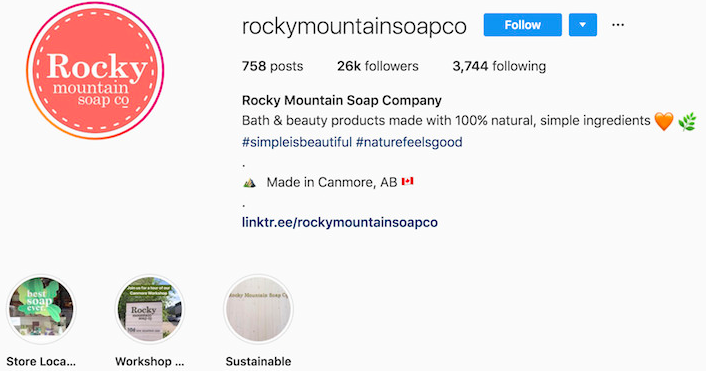Click the Workshop highlight label
706x371 pixels.
(150, 362)
